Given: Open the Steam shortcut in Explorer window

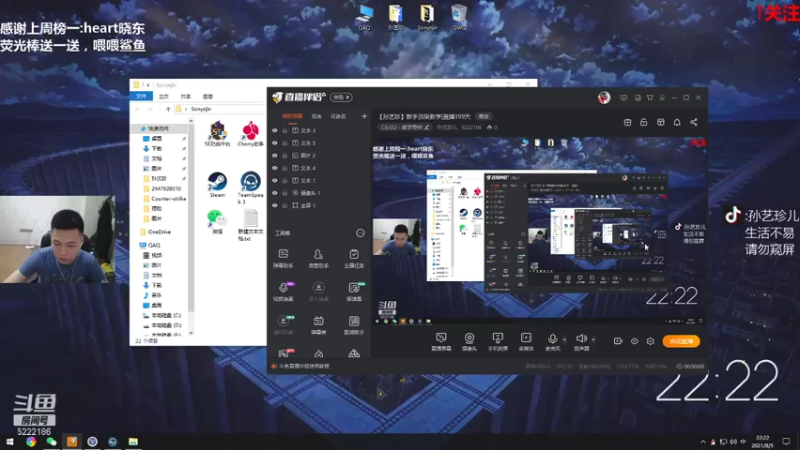Looking at the screenshot, I should 217,185.
